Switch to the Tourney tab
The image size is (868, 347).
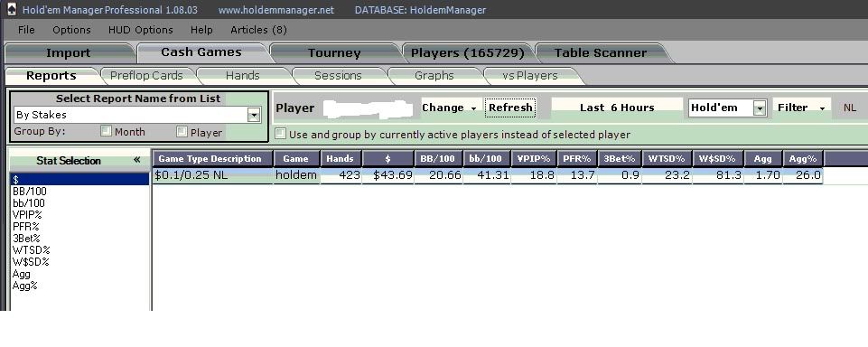334,53
